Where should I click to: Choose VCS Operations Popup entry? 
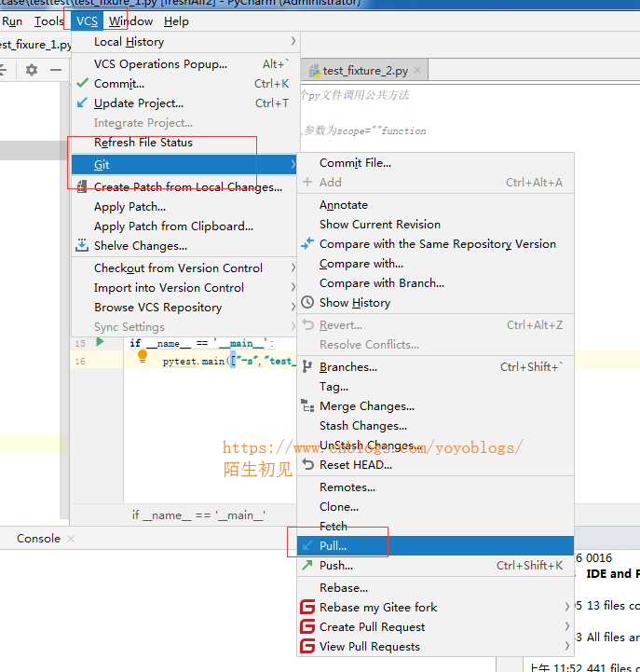(184, 64)
